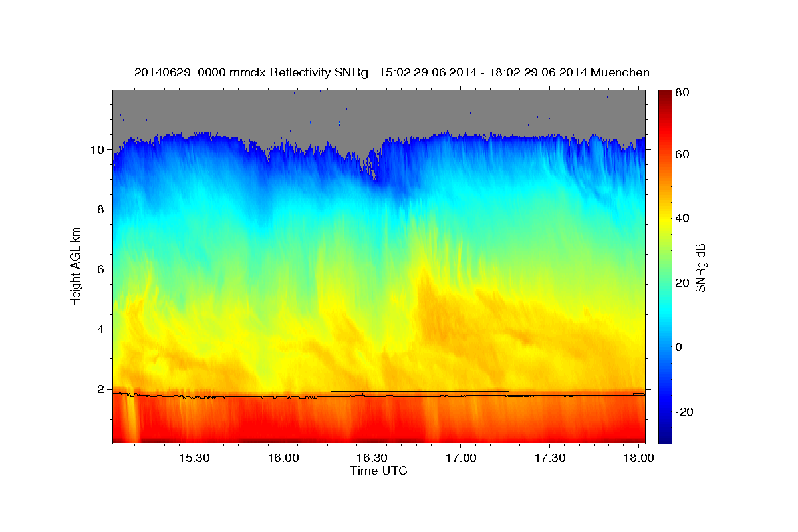798x532 pixels.
Task: Click the 'SNRg dB' colorbar label
Action: 700,267
